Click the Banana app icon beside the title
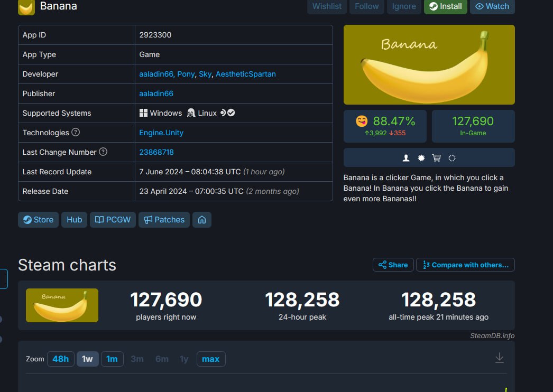The width and height of the screenshot is (553, 392). coord(26,7)
